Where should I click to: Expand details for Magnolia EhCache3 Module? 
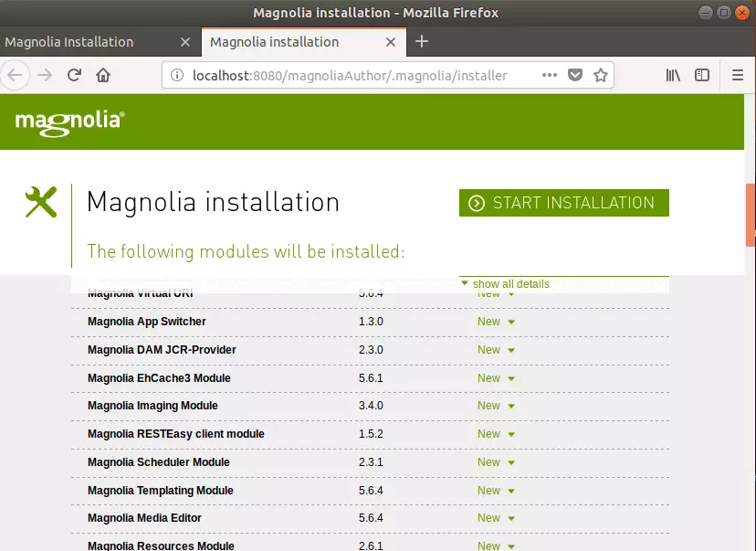[496, 377]
